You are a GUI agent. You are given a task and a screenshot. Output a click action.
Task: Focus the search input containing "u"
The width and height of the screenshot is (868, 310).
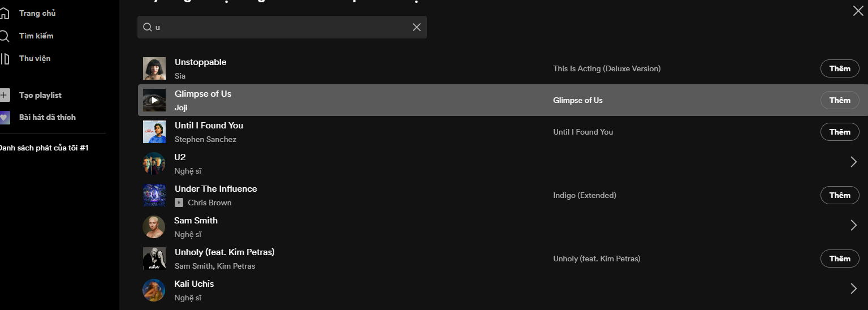(x=282, y=27)
